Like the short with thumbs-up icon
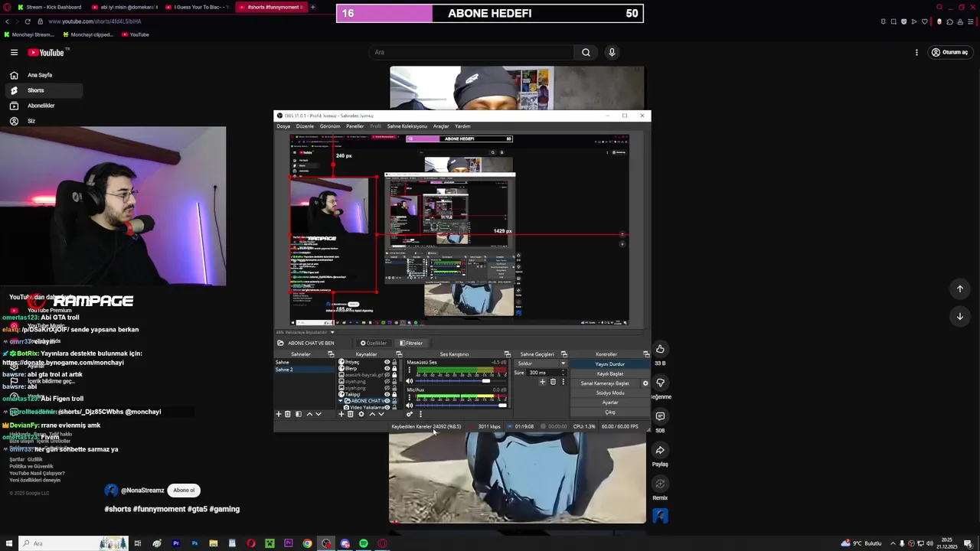The width and height of the screenshot is (980, 551). tap(660, 349)
